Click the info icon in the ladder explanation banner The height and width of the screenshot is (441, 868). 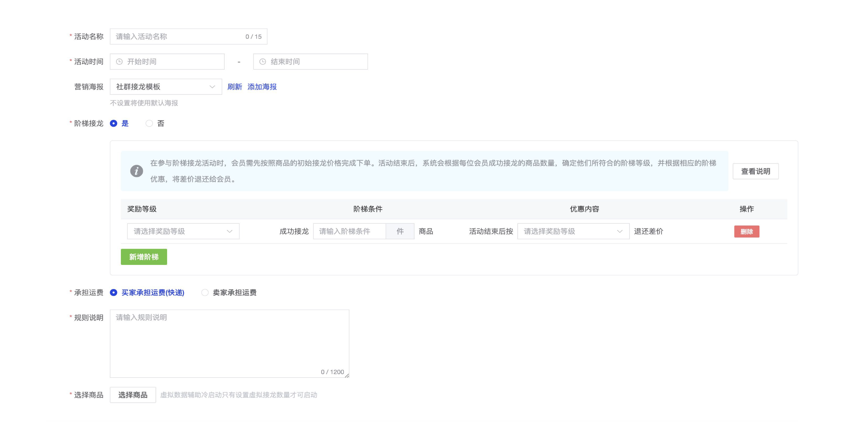click(x=136, y=171)
